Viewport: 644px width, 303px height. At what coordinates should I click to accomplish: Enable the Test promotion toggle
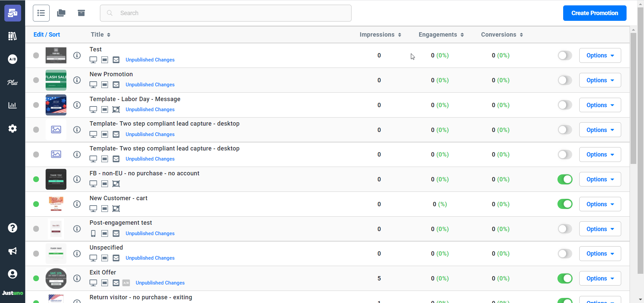[565, 55]
